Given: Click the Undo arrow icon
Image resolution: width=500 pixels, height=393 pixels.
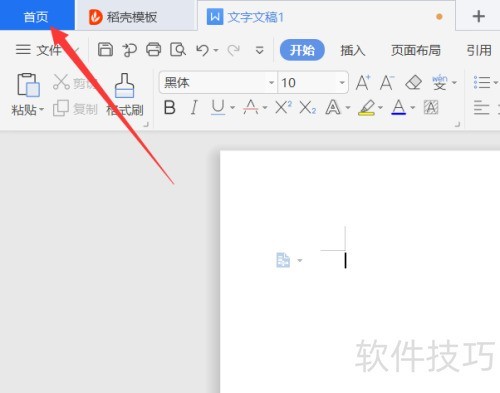Looking at the screenshot, I should pos(202,50).
